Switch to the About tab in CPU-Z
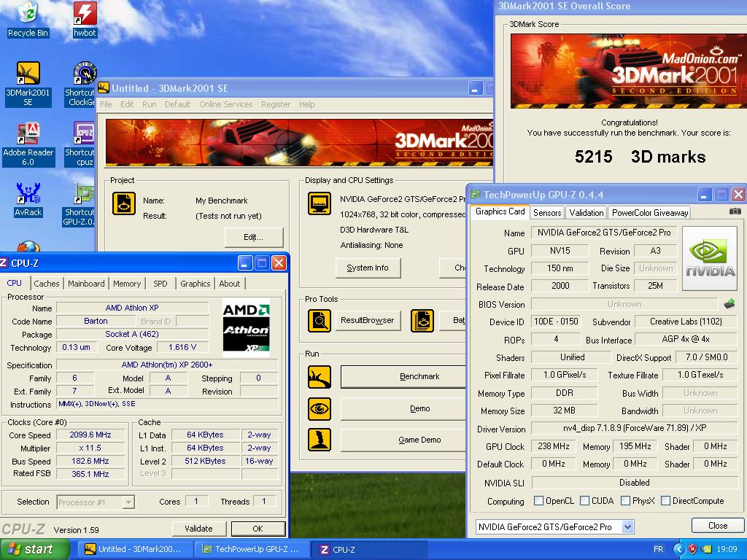747x560 pixels. click(x=230, y=284)
